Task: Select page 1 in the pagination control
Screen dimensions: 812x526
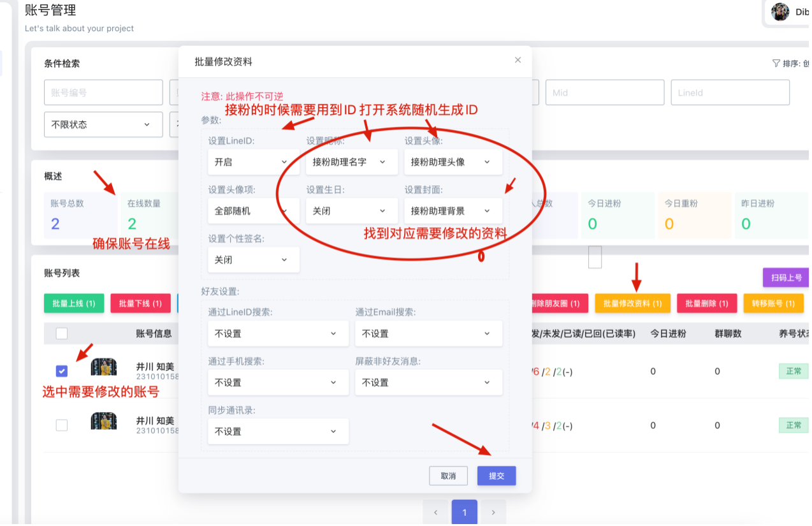Action: [465, 512]
